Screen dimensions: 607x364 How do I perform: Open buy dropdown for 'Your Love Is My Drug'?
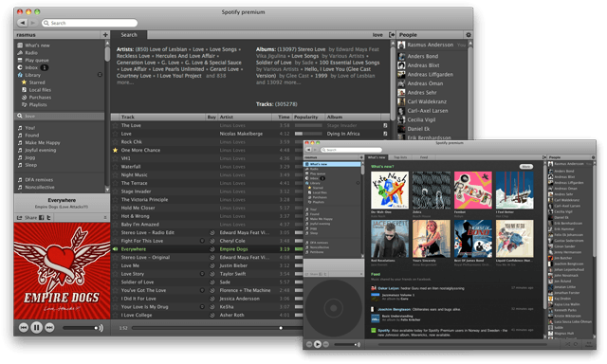pyautogui.click(x=202, y=307)
